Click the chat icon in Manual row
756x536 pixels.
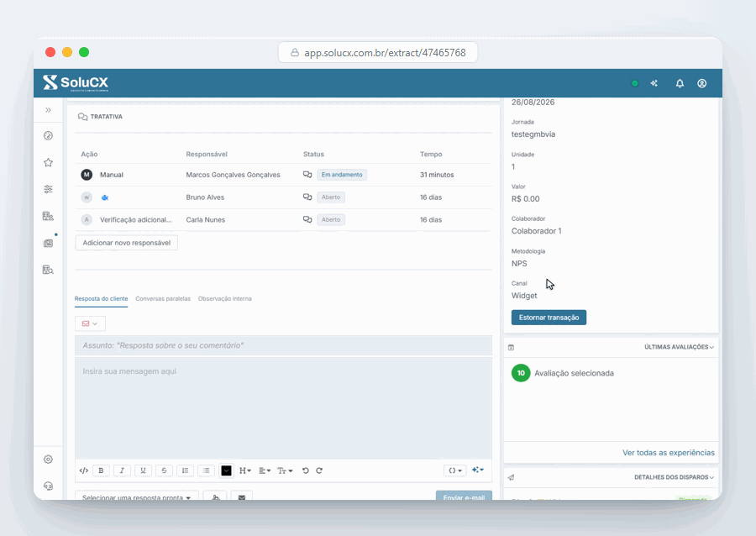[x=307, y=175]
